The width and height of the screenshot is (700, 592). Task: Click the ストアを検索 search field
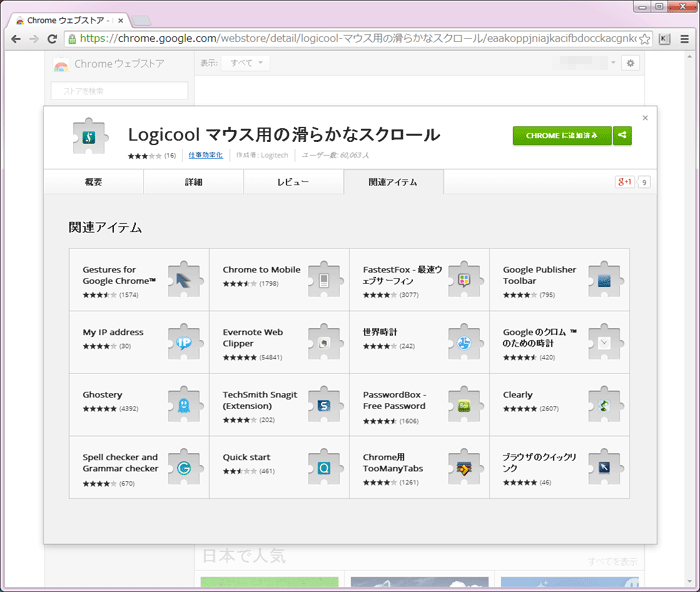tap(120, 91)
